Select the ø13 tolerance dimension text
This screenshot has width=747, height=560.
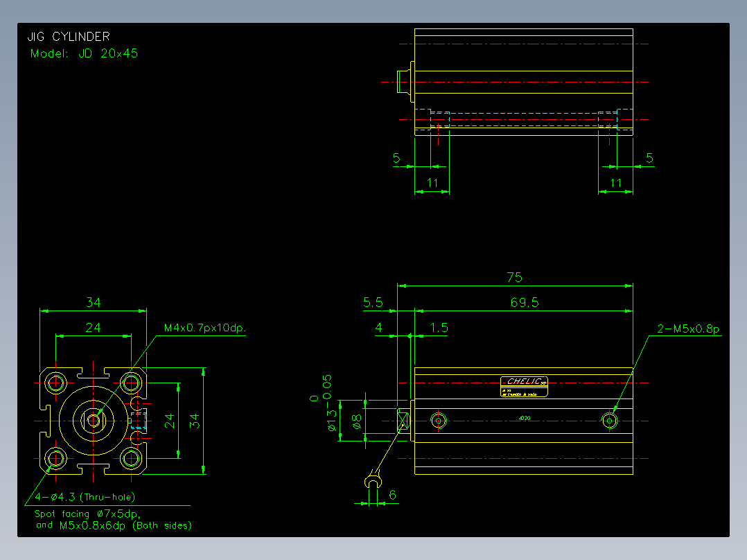point(327,403)
